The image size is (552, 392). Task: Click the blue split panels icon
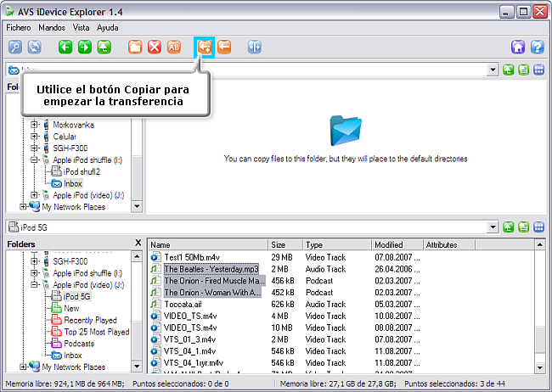click(x=255, y=47)
